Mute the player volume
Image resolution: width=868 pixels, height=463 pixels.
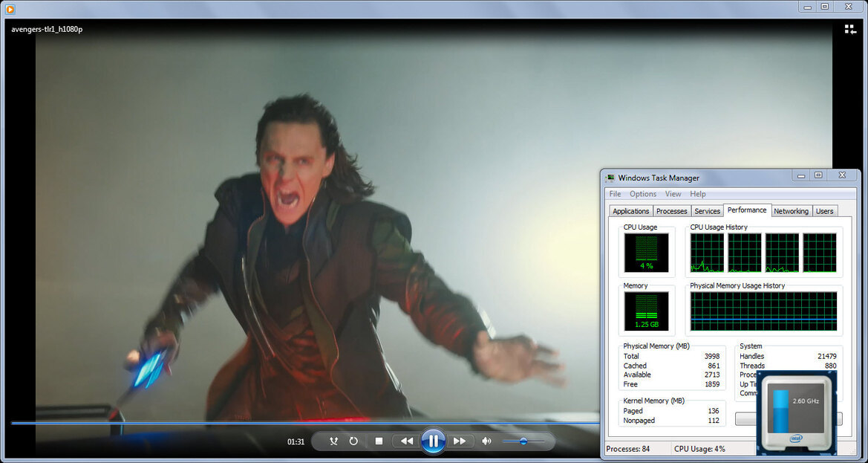[486, 441]
